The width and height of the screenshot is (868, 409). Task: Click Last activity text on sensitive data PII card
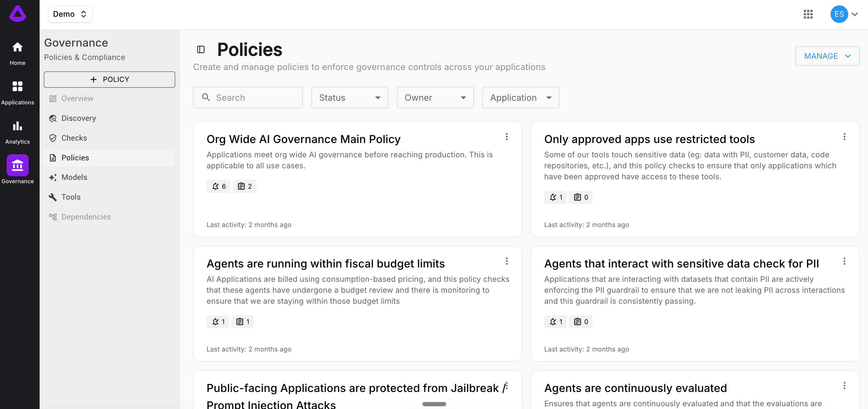[586, 349]
